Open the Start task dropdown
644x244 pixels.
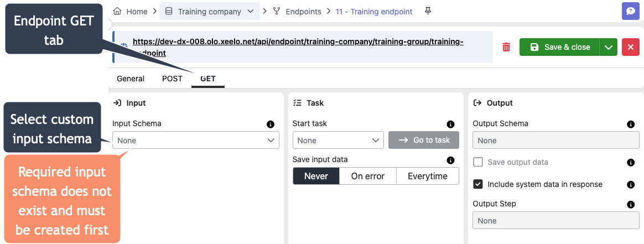click(337, 141)
